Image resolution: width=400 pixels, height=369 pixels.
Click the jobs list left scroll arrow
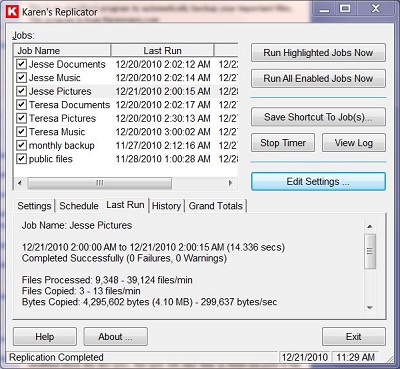pyautogui.click(x=20, y=183)
